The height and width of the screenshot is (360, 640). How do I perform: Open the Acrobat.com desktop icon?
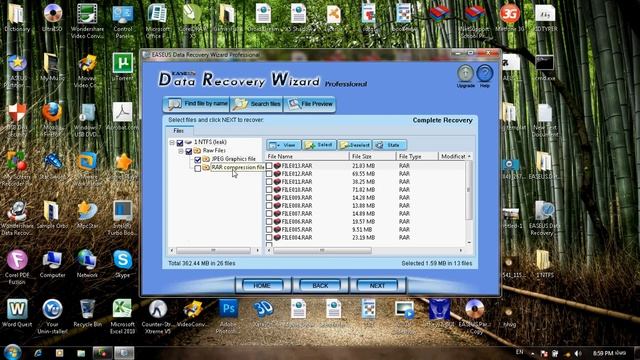coord(122,112)
